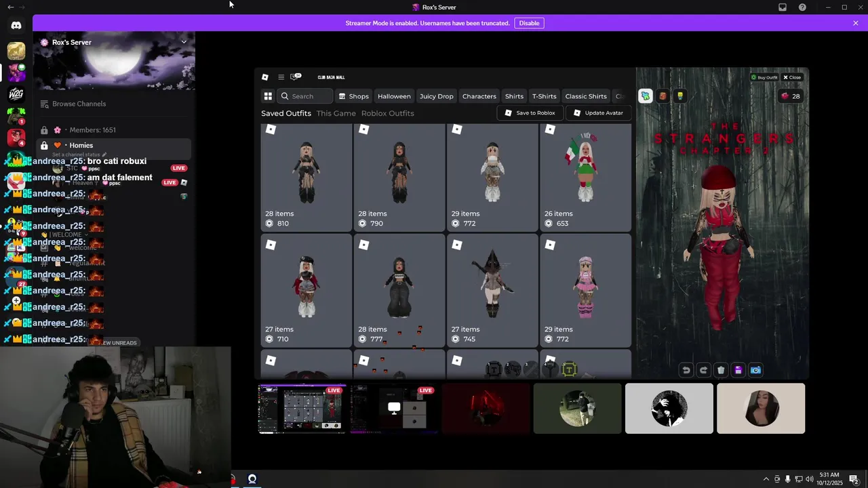Open Discord direct messages home icon
868x488 pixels.
(16, 26)
